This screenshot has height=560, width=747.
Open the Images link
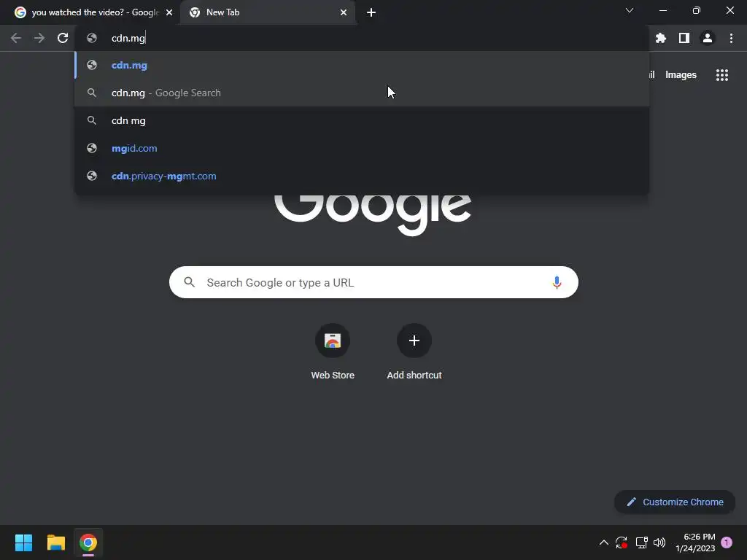(681, 75)
